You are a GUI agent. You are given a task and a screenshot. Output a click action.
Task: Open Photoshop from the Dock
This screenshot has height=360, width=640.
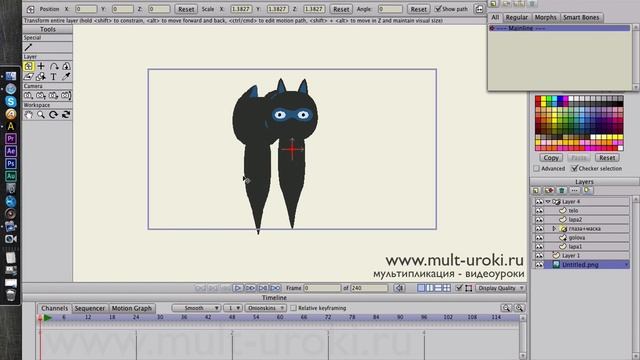(x=11, y=164)
